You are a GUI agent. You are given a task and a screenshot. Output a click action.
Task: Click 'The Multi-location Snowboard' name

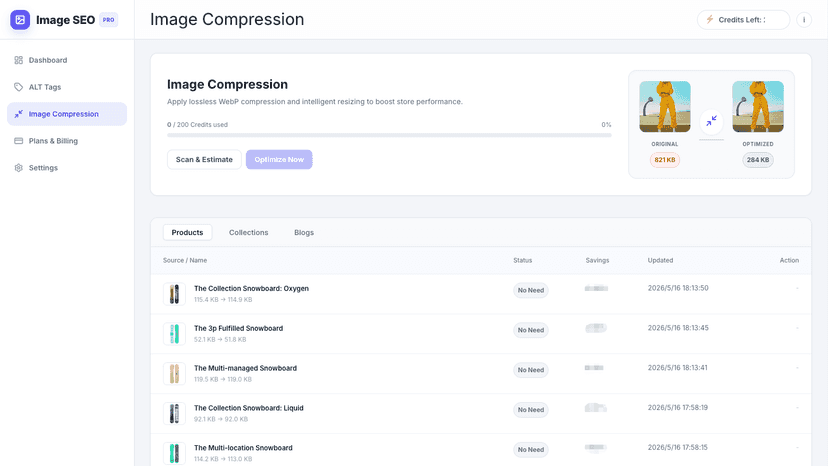pyautogui.click(x=243, y=448)
